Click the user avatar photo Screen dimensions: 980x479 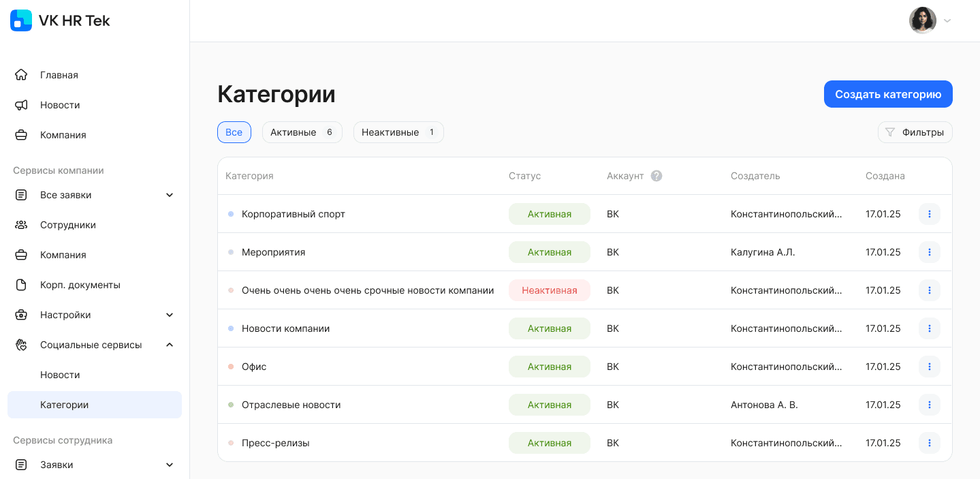point(922,20)
